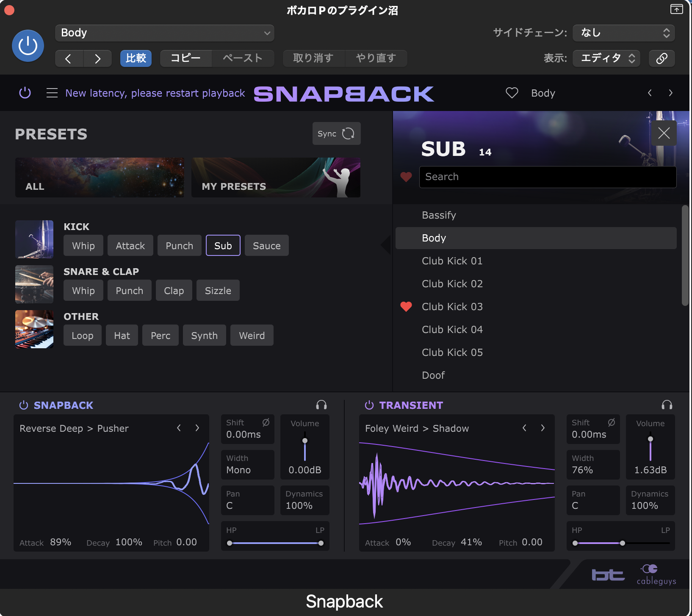Next sample arrow for Reverse Deep Pusher
Image resolution: width=692 pixels, height=616 pixels.
tap(197, 428)
